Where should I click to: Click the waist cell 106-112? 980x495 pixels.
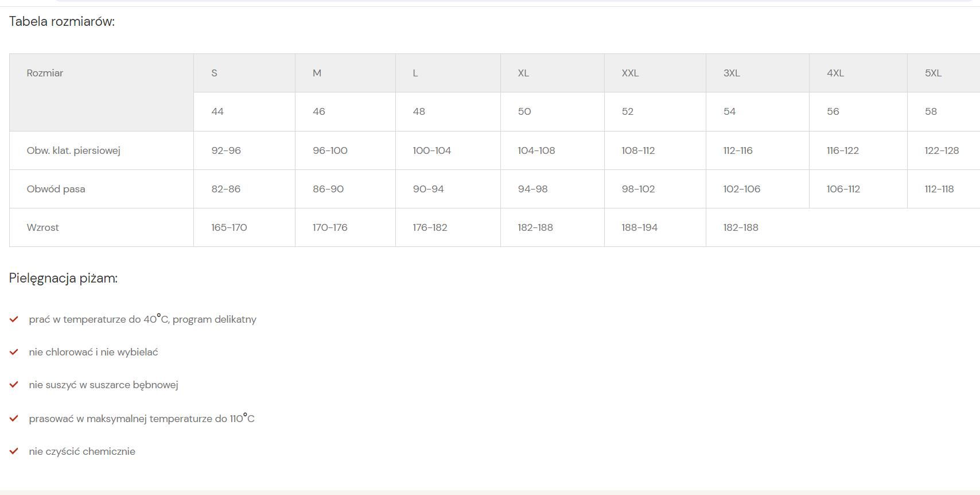coord(843,189)
